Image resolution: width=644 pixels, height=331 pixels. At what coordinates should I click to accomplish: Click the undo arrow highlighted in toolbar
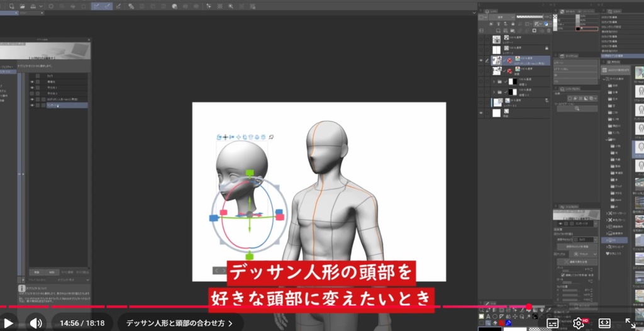click(96, 6)
